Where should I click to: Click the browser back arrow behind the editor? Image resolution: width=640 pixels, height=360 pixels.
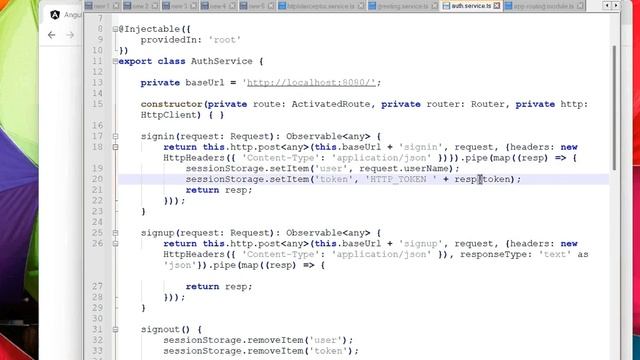coord(51,35)
